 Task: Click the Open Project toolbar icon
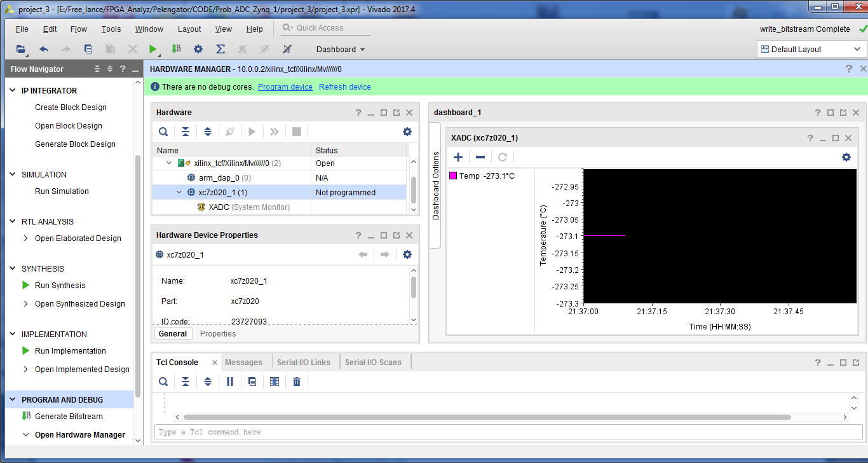[x=22, y=49]
